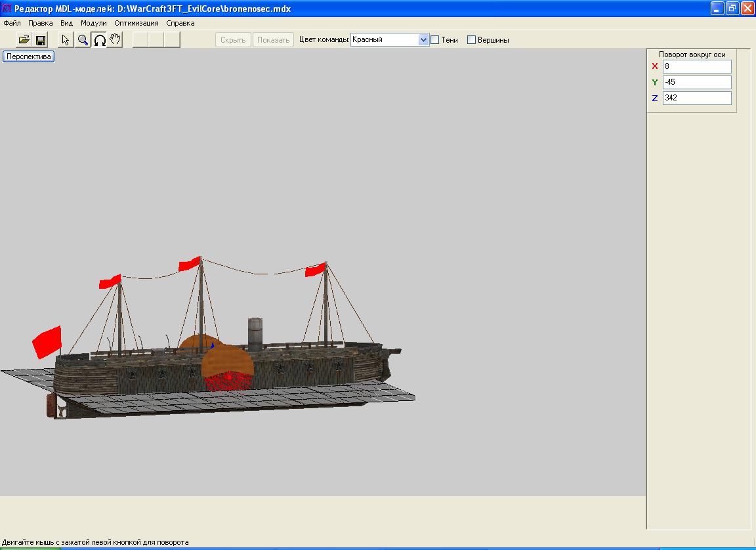Choose the hand pan tool
756x550 pixels.
(x=115, y=39)
